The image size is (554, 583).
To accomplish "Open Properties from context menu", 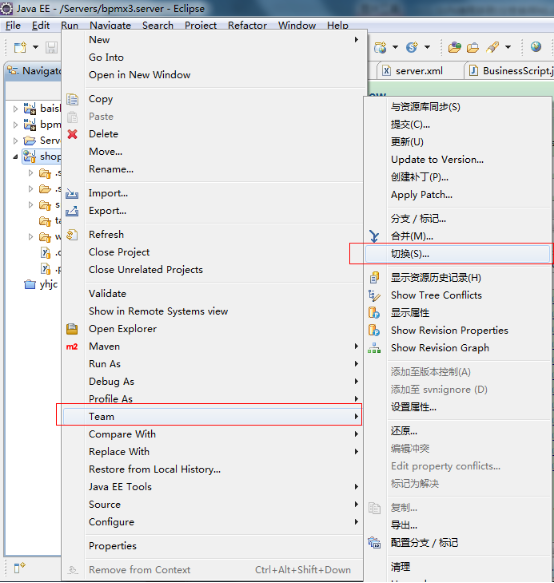I will 113,546.
